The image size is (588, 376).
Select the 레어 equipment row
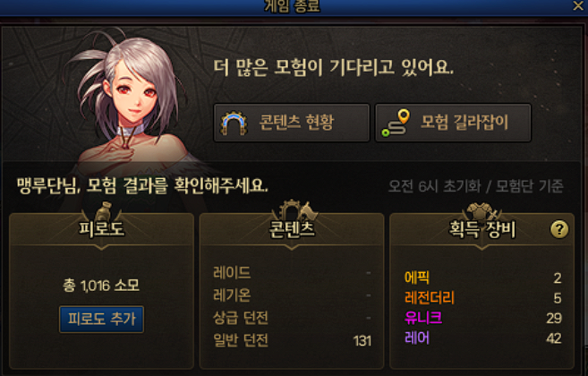(482, 338)
